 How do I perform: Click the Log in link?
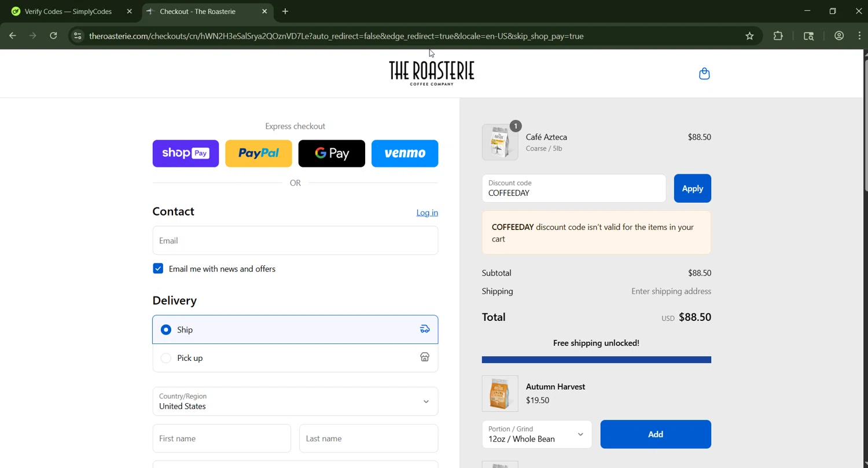point(427,213)
